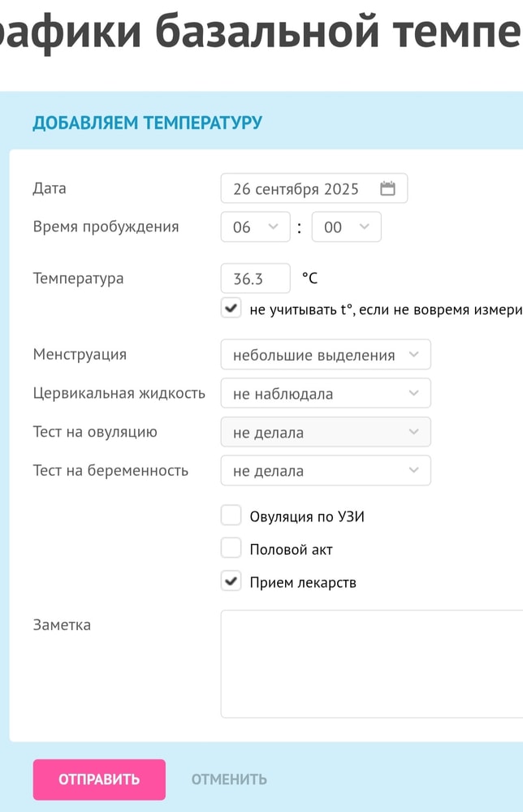This screenshot has width=523, height=812.
Task: Click the Прием лекарств label text
Action: (303, 582)
